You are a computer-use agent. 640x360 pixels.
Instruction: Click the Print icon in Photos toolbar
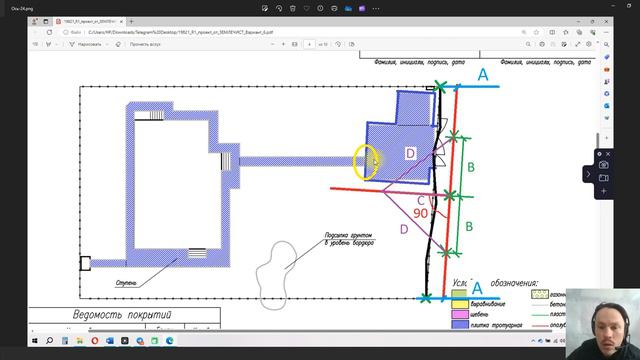point(334,8)
